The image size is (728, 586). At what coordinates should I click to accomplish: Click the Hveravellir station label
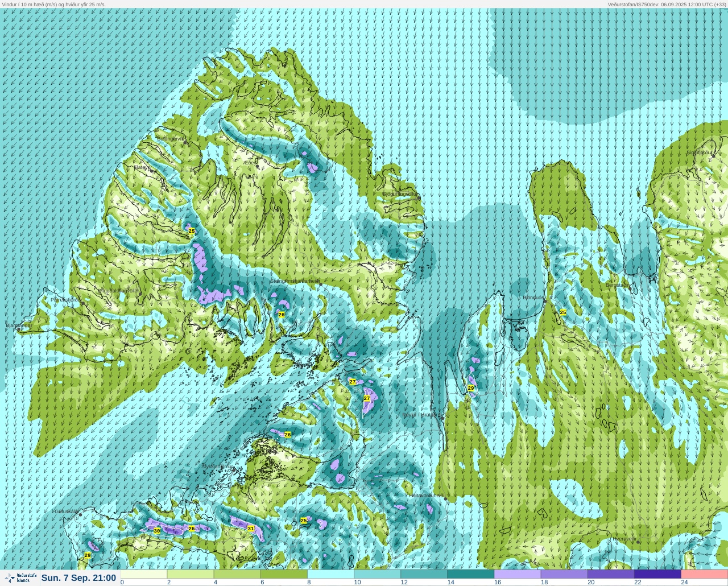625,539
